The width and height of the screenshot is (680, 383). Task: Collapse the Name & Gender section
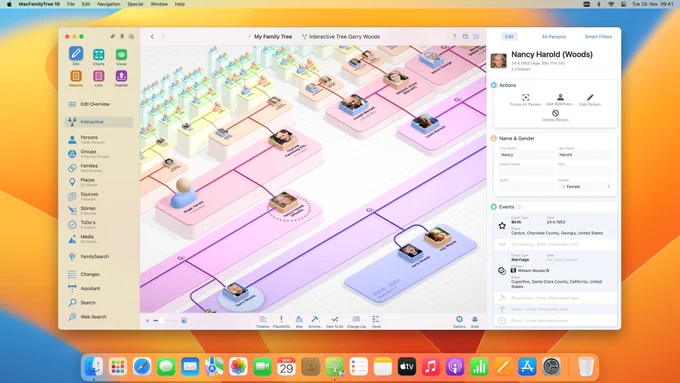click(x=494, y=138)
